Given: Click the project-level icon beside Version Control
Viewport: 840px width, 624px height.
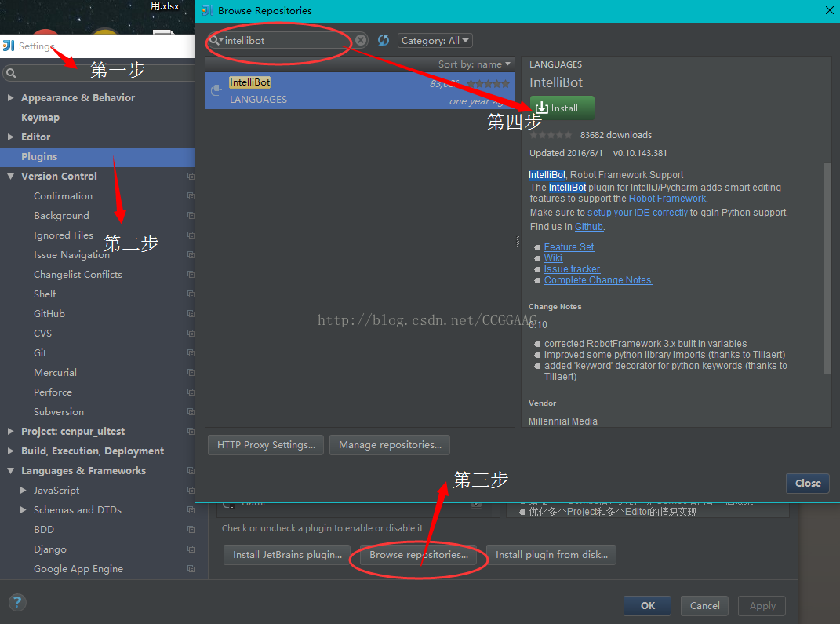Looking at the screenshot, I should pyautogui.click(x=191, y=176).
